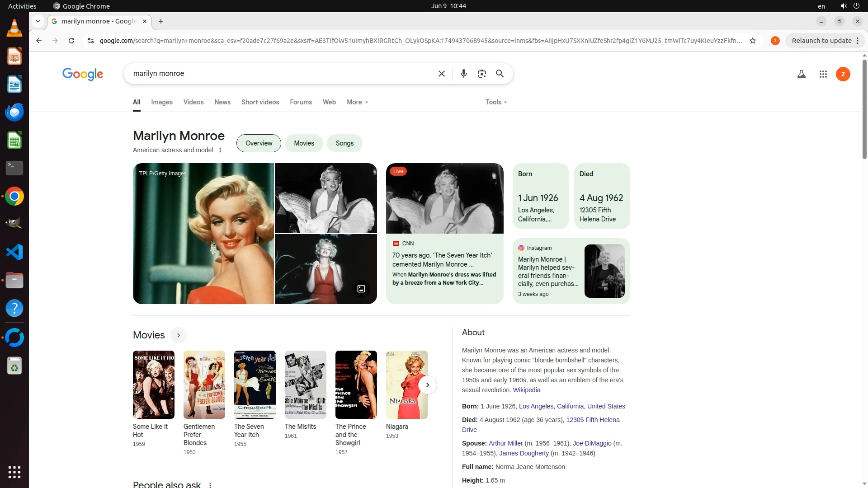The image size is (868, 488).
Task: Click the magnifying glass search icon
Action: 500,74
